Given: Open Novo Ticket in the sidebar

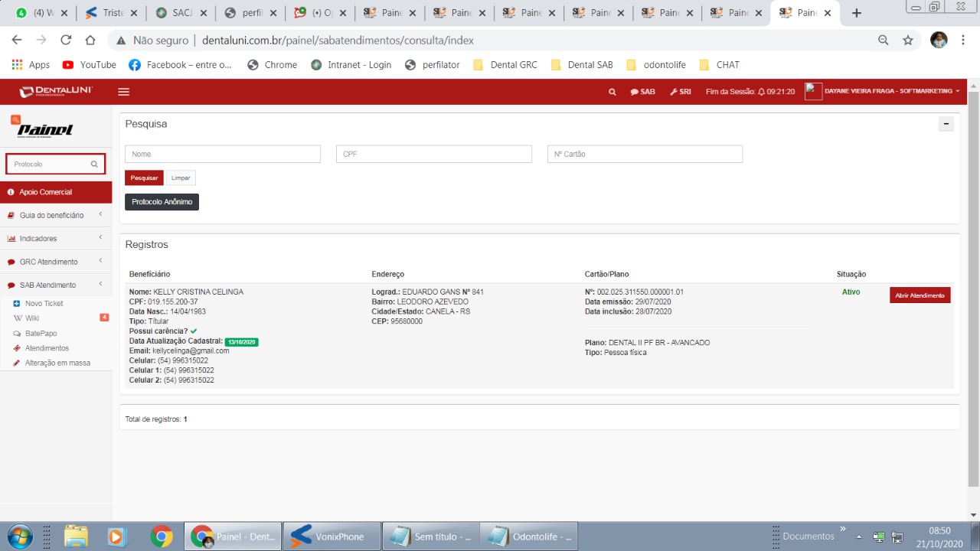Looking at the screenshot, I should (44, 304).
